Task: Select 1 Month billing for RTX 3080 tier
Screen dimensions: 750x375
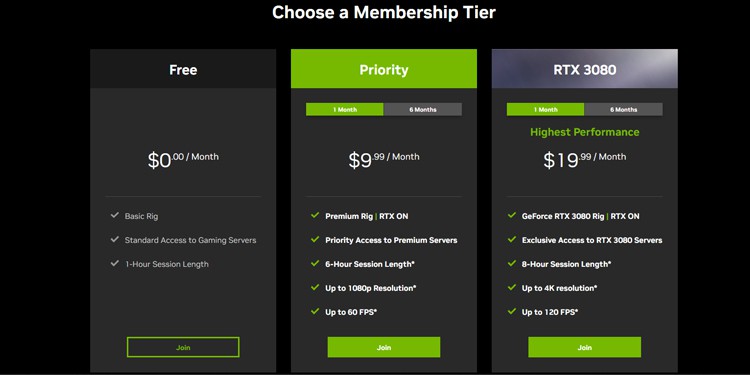Action: 546,110
